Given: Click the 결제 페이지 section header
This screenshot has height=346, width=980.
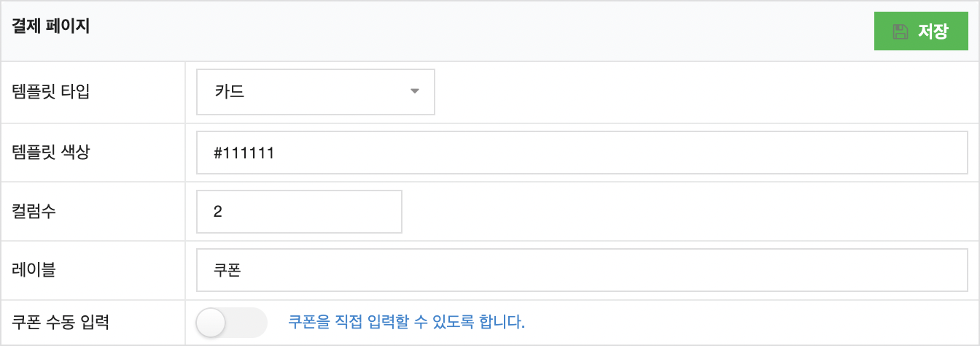Looking at the screenshot, I should coord(51,27).
